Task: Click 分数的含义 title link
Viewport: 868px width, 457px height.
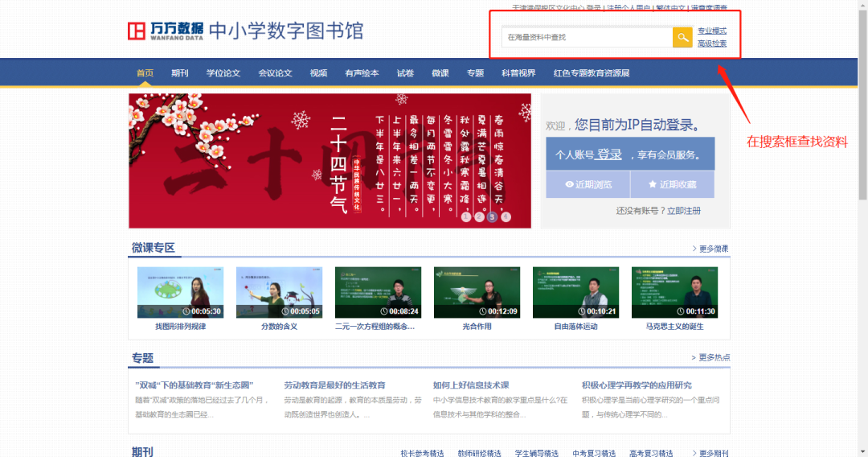Action: (x=279, y=327)
